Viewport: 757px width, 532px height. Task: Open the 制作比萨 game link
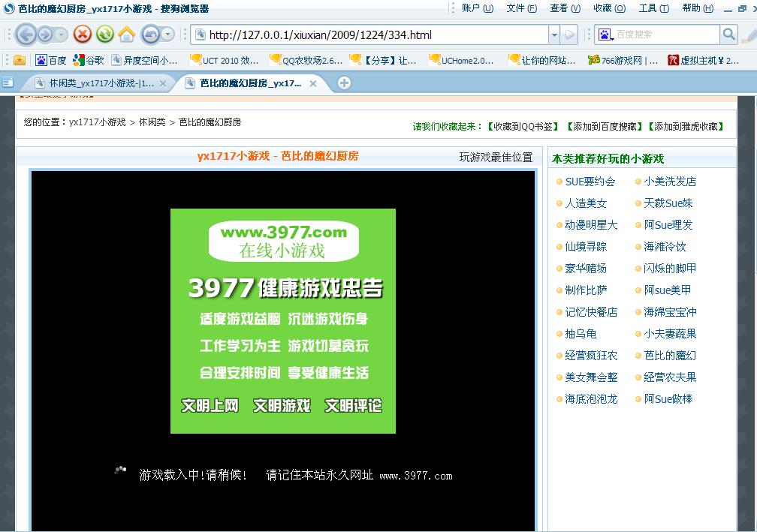tap(586, 290)
